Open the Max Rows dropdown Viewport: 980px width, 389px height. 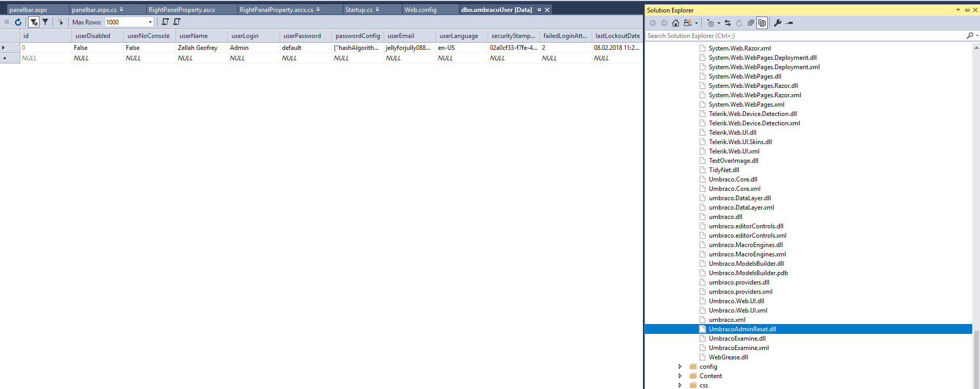tap(150, 22)
